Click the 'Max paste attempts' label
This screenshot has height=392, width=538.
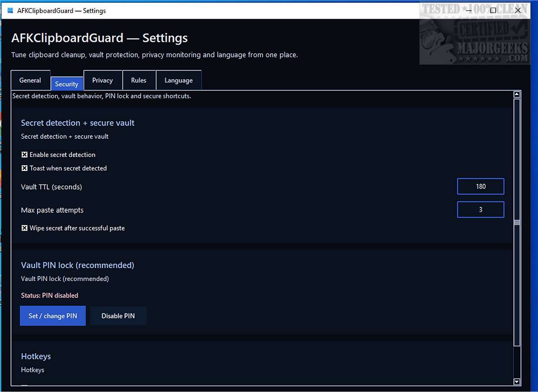pyautogui.click(x=52, y=210)
